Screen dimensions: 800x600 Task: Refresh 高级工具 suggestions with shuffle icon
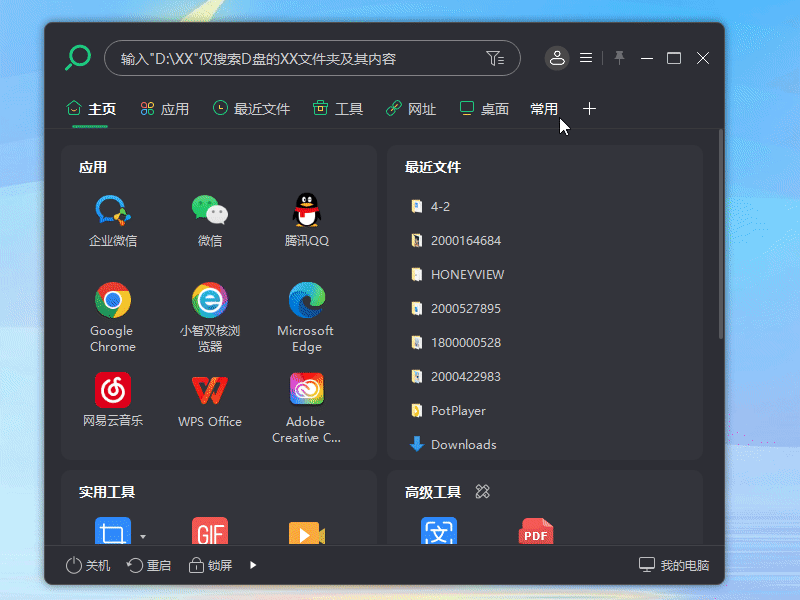[482, 491]
